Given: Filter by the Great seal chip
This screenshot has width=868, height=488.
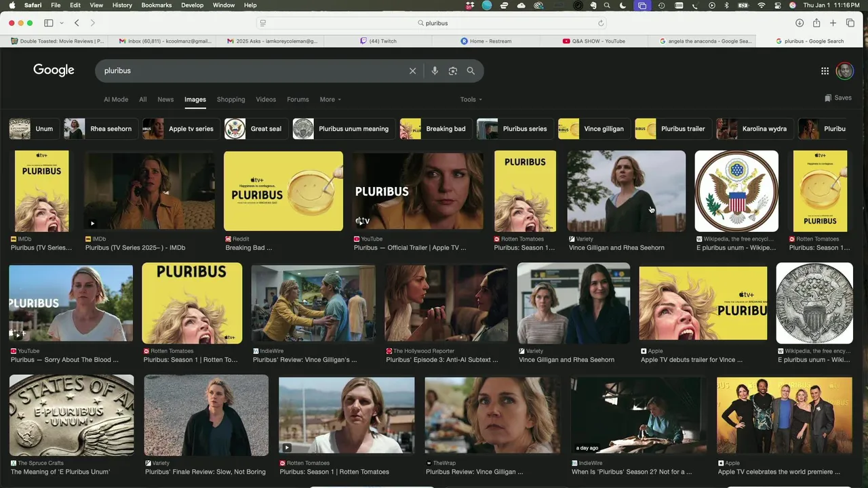Looking at the screenshot, I should [256, 129].
